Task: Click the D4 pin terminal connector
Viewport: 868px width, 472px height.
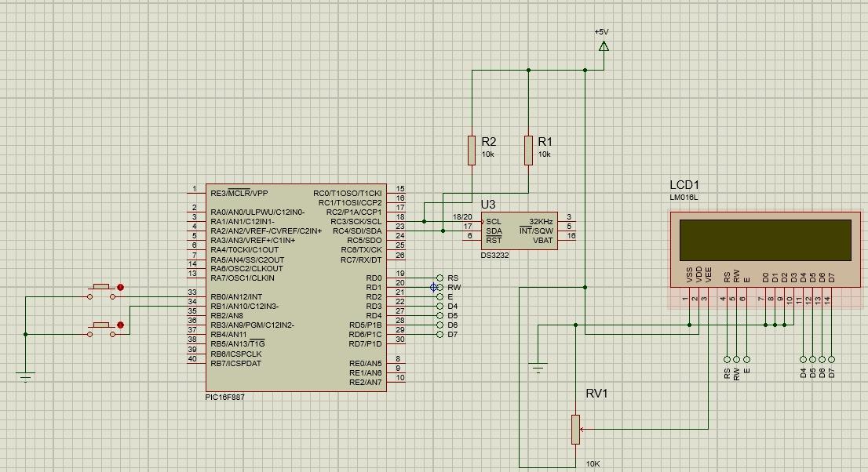Action: coord(440,306)
